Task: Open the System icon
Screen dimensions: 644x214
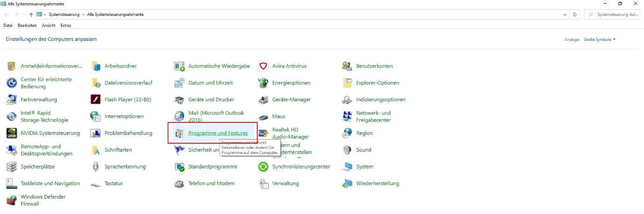Action: pos(347,167)
